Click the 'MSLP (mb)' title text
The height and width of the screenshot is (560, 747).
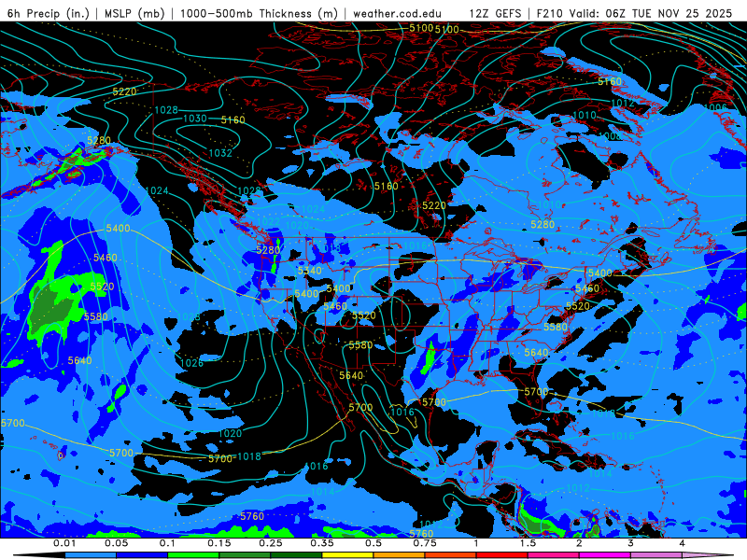(134, 13)
